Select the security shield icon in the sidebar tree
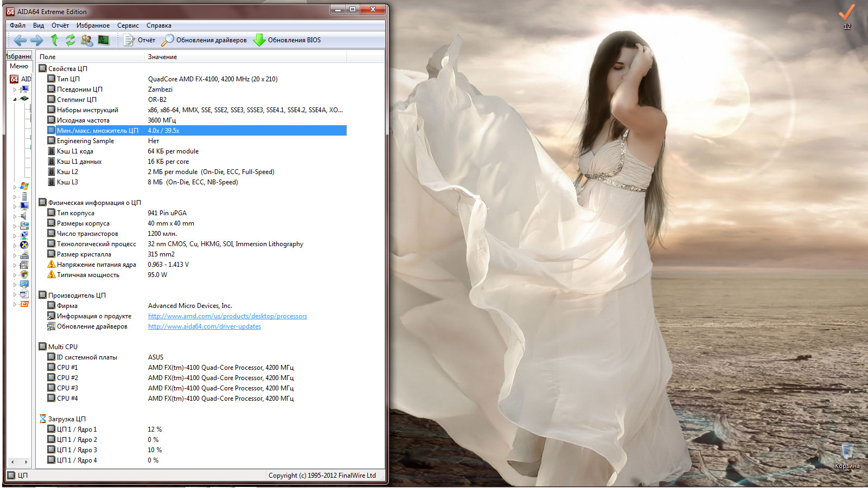Image resolution: width=868 pixels, height=488 pixels. pos(24,274)
